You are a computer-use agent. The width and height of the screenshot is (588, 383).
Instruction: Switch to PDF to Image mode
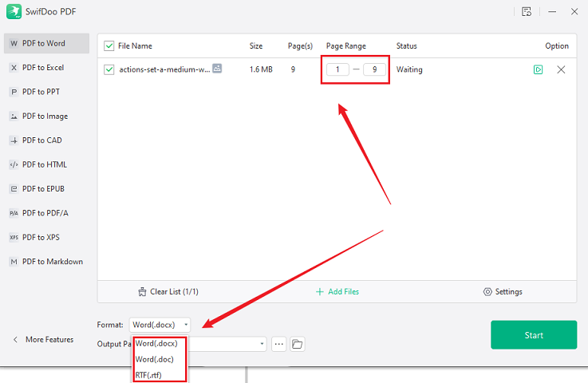[46, 116]
